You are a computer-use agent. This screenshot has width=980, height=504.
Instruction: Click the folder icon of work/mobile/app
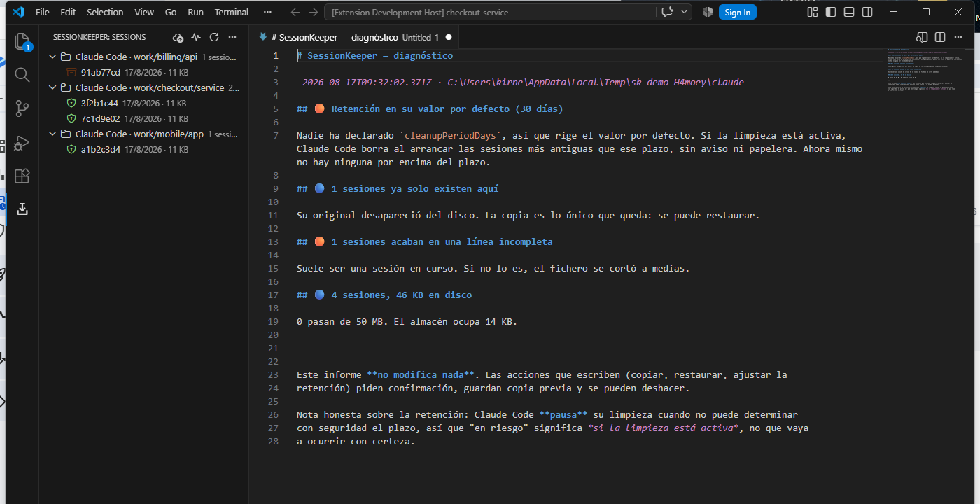66,134
